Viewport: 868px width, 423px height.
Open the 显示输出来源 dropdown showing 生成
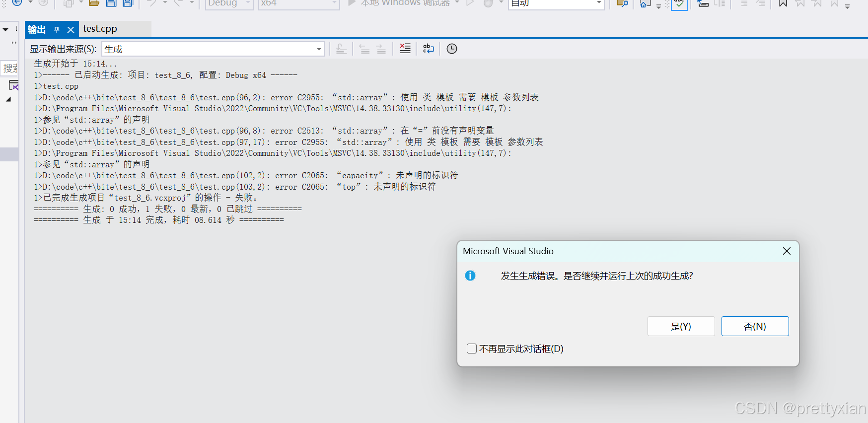[213, 49]
